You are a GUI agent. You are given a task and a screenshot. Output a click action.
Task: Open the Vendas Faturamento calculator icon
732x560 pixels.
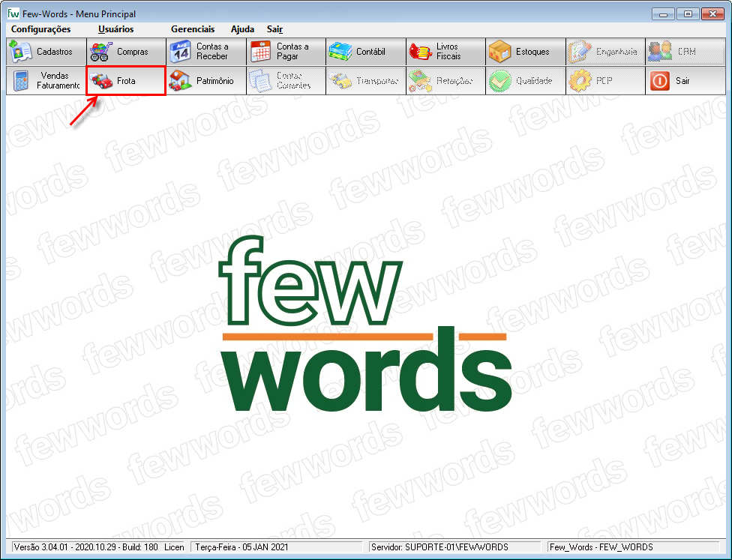(21, 81)
